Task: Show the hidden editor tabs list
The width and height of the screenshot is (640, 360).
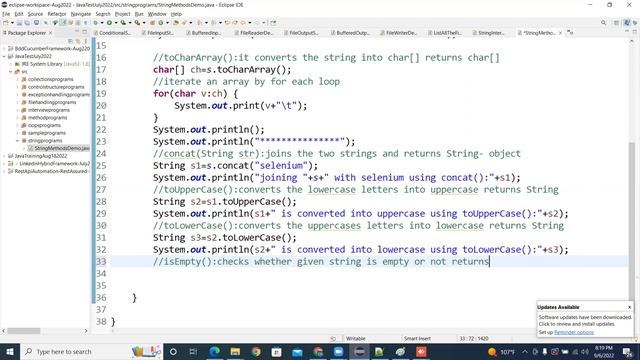Action: [x=570, y=33]
